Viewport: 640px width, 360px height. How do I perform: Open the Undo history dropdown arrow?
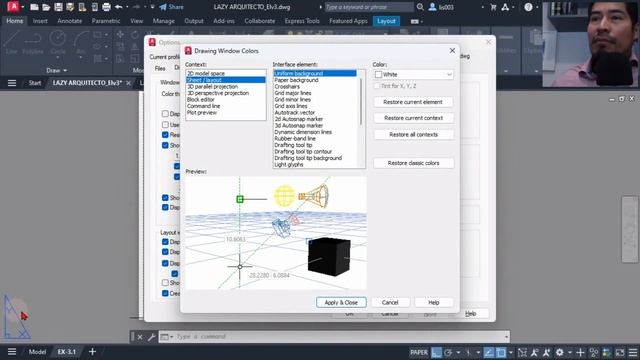click(127, 7)
